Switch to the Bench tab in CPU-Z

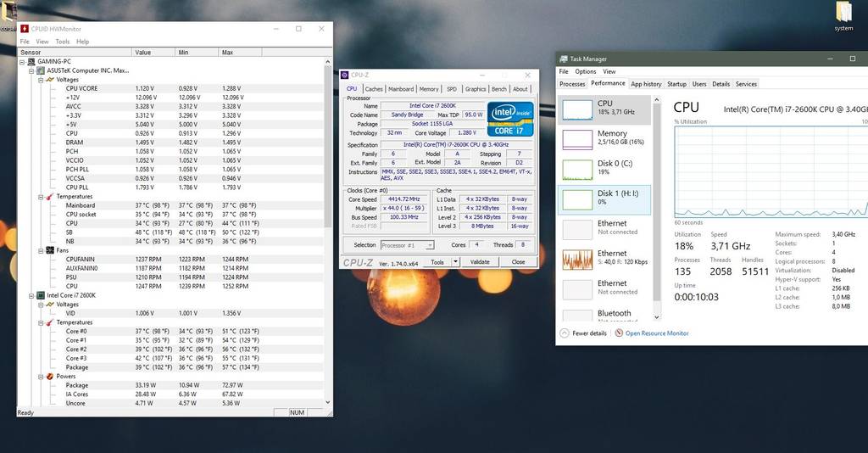tap(498, 89)
